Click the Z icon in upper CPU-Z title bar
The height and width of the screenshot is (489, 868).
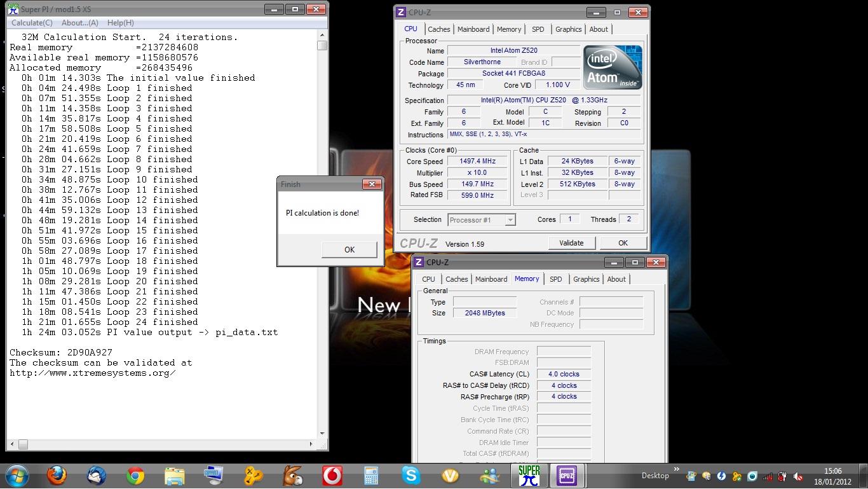400,12
